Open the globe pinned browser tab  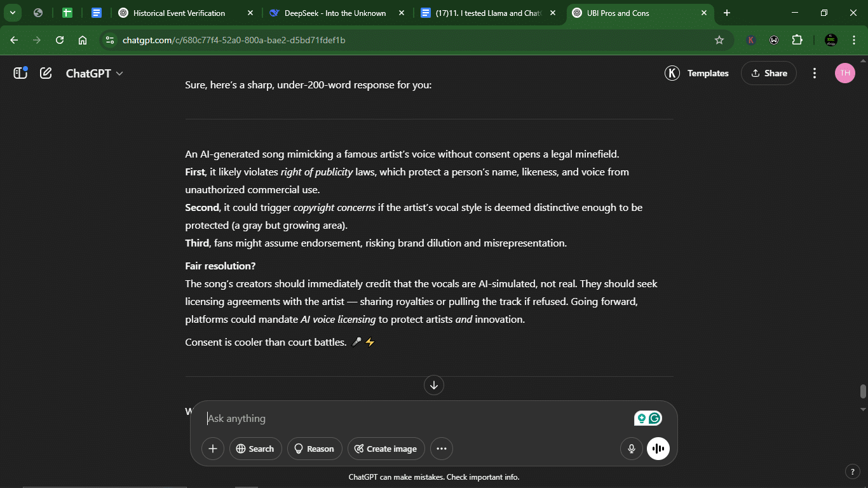pos(37,13)
